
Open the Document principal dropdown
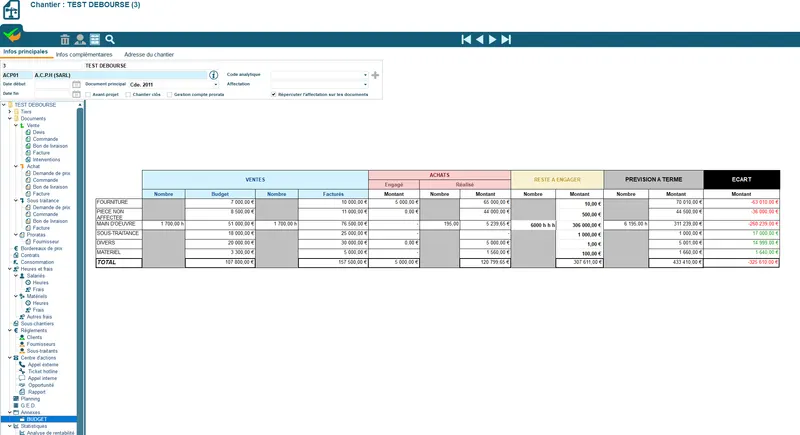pyautogui.click(x=216, y=85)
